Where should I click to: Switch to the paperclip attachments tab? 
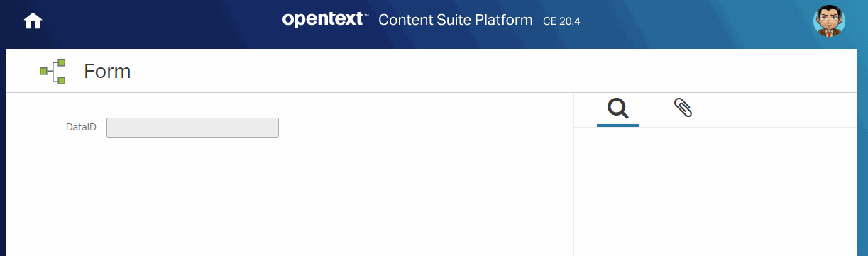(683, 108)
